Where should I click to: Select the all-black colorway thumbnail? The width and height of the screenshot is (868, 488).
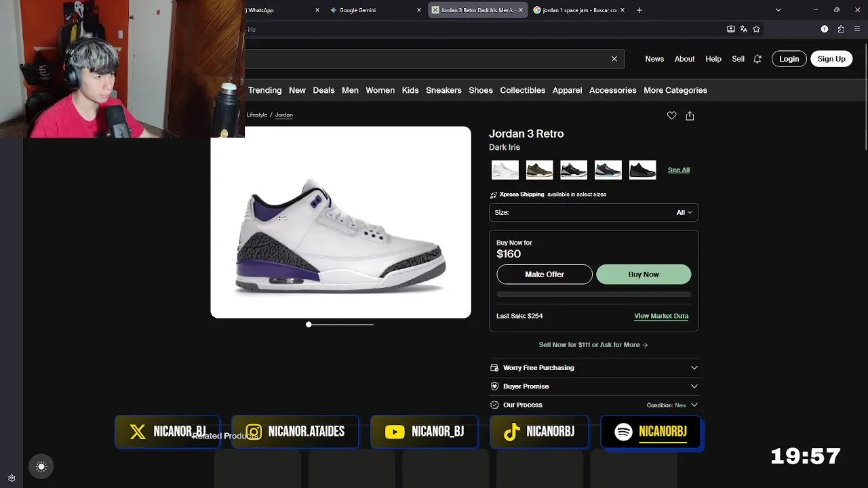click(642, 170)
